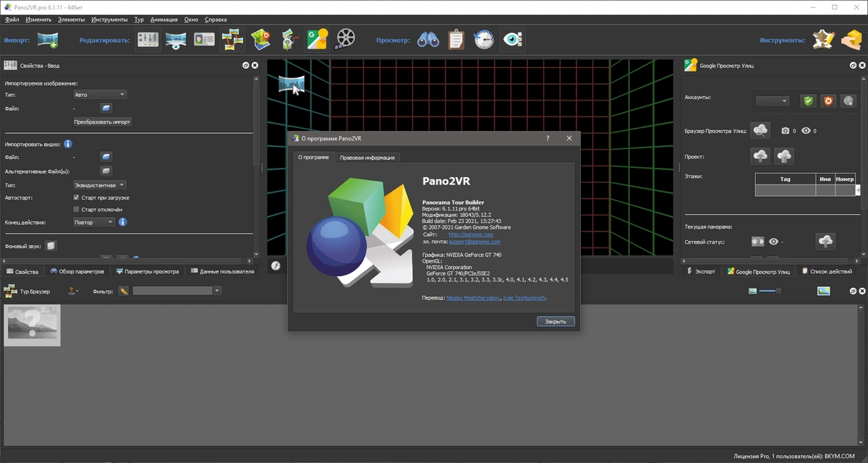The width and height of the screenshot is (868, 463).
Task: Open the Tour Browser toolbar icon
Action: tap(232, 39)
